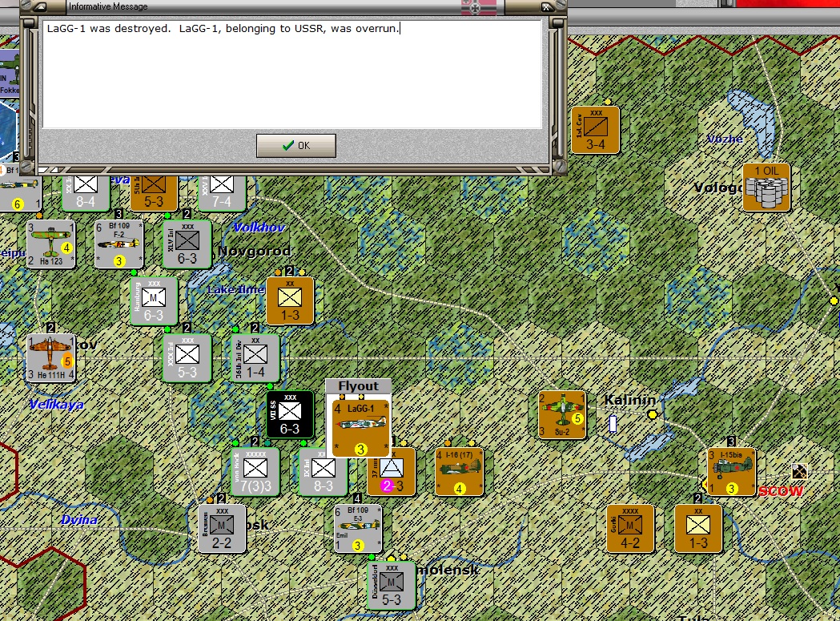Click the Kalinin city label
840x621 pixels.
click(x=629, y=400)
